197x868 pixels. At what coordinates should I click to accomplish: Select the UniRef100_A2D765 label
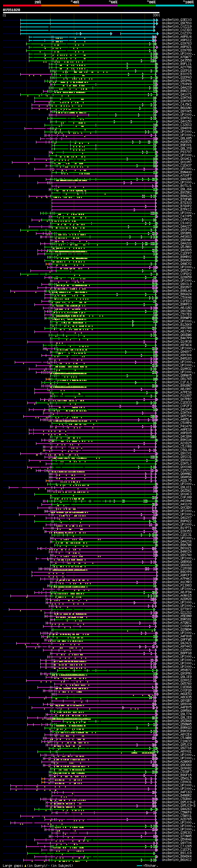177,819
